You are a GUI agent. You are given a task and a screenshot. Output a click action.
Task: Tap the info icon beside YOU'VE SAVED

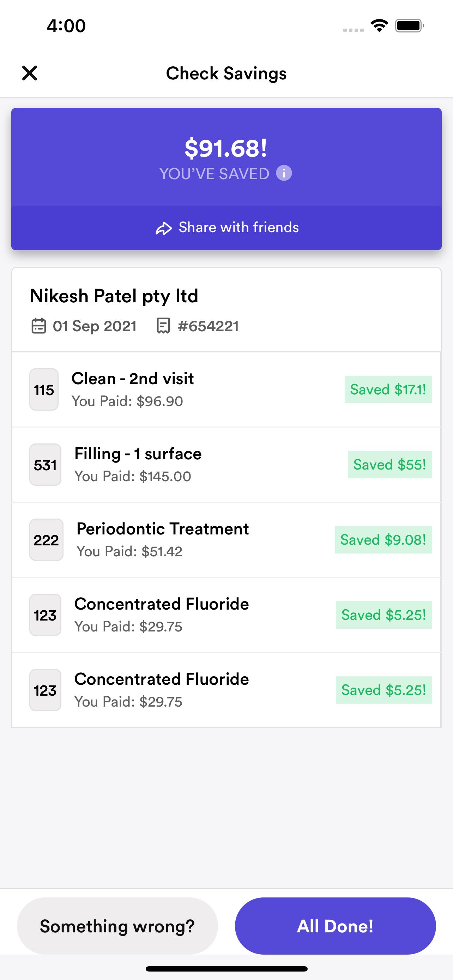(x=284, y=173)
